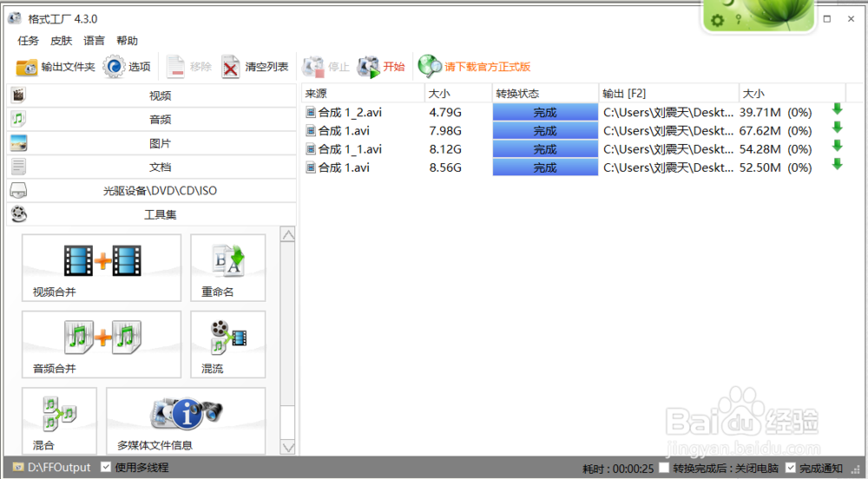
Task: Toggle the 使用多线程 checkbox
Action: pos(106,468)
